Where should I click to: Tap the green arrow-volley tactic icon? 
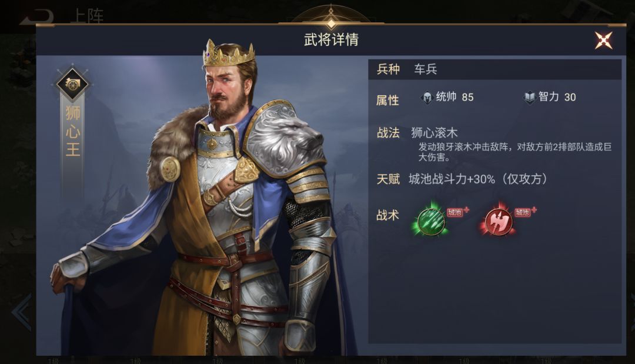coord(431,221)
